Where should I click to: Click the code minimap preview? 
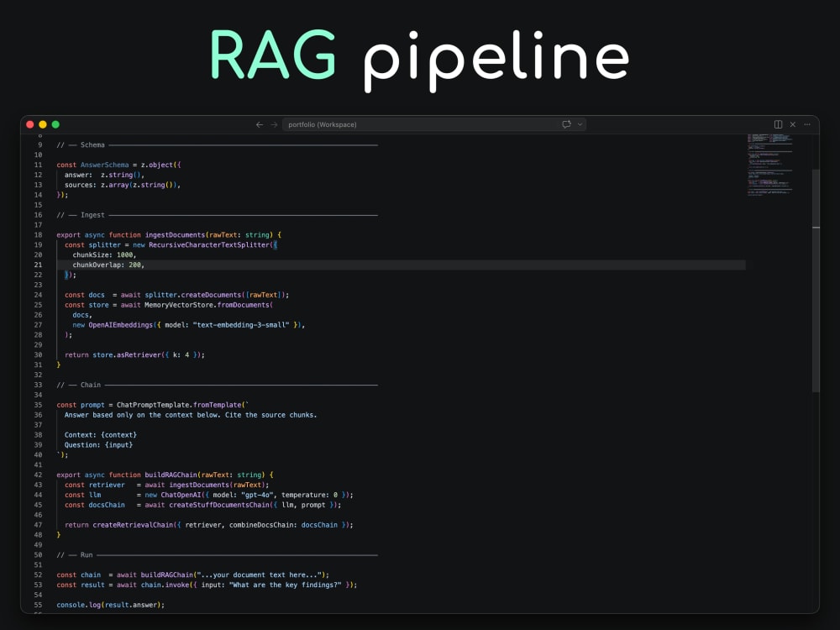click(769, 165)
